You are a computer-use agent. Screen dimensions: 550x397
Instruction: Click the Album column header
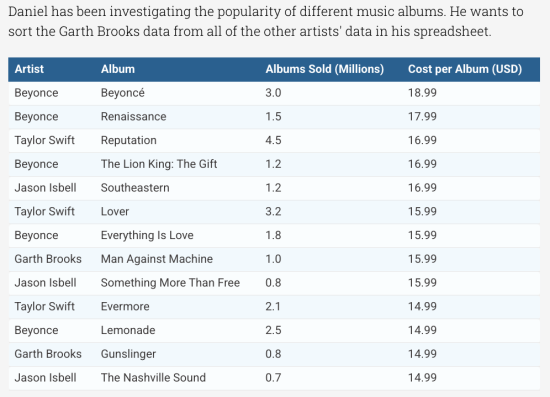point(118,69)
